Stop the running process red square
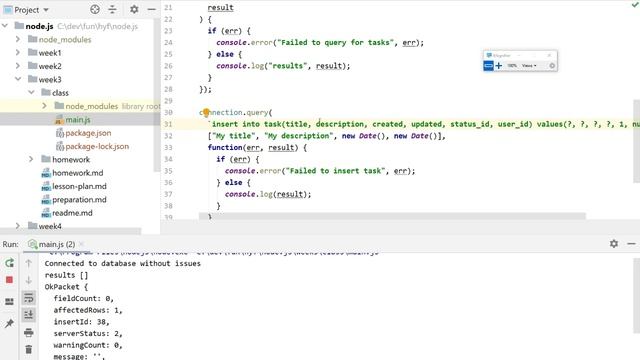 point(9,280)
